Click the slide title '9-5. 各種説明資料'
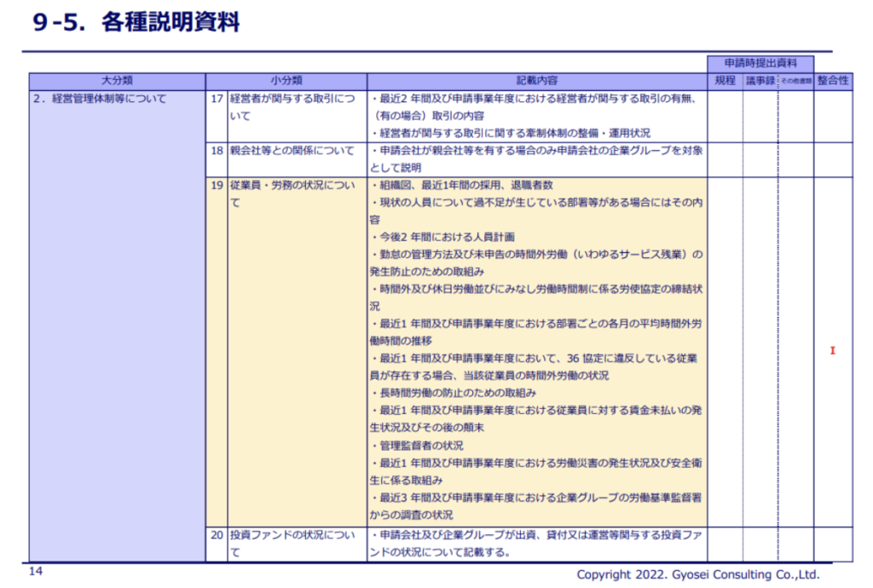This screenshot has height=588, width=873. [x=136, y=23]
